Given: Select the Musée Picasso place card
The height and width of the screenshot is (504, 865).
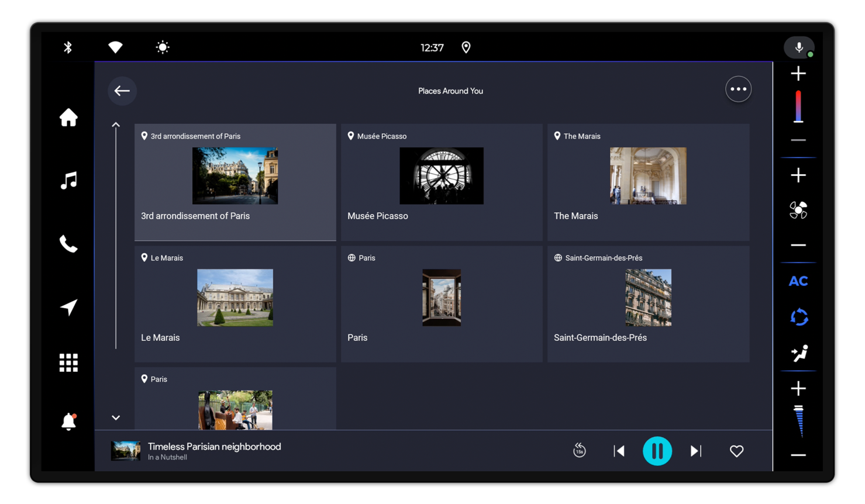Looking at the screenshot, I should point(442,182).
